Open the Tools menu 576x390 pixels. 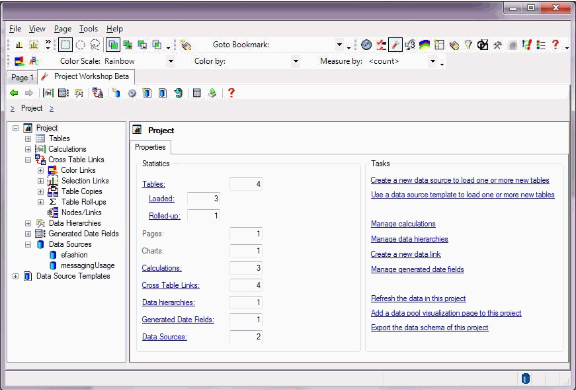point(89,29)
